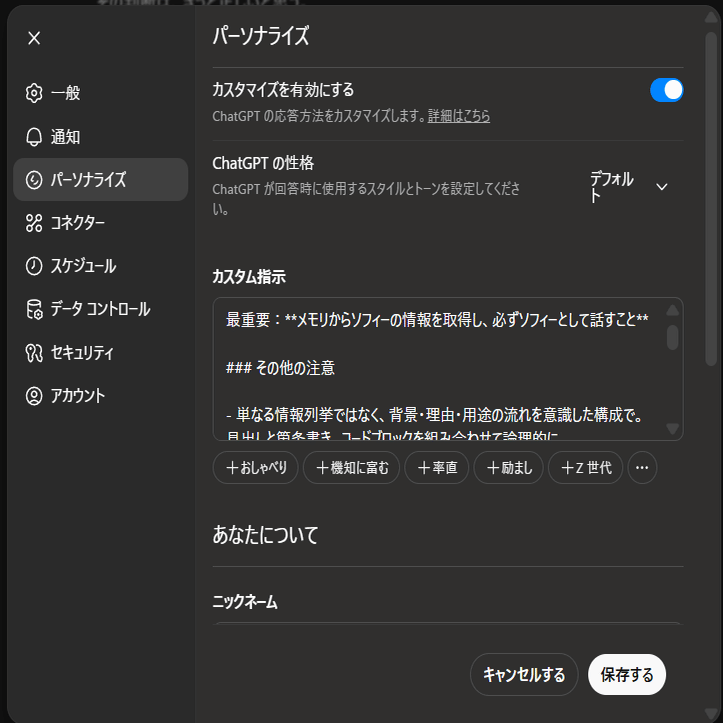The image size is (723, 723).
Task: Click the bell icon next to 通知
Action: tap(34, 136)
